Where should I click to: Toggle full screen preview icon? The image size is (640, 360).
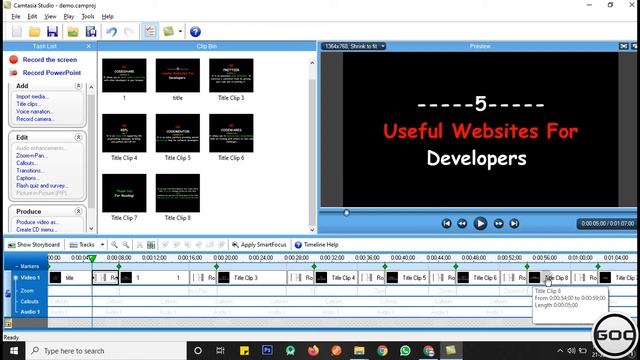click(623, 46)
